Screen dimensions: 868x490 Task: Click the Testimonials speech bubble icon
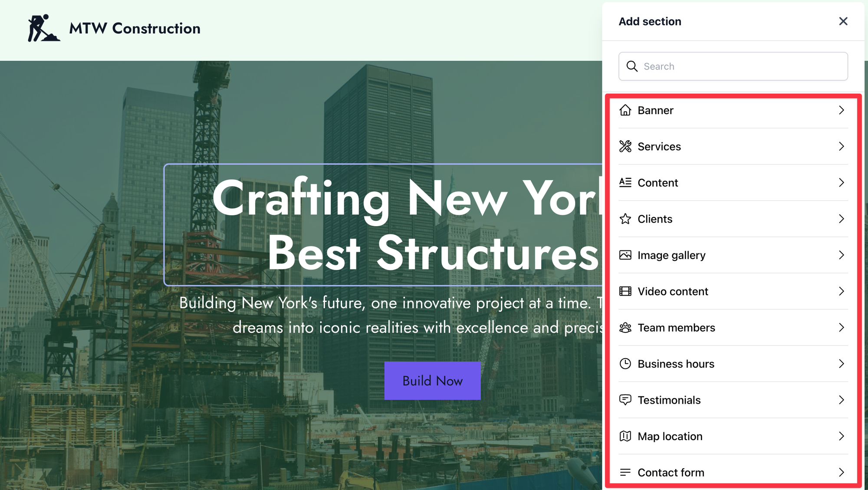pyautogui.click(x=625, y=400)
